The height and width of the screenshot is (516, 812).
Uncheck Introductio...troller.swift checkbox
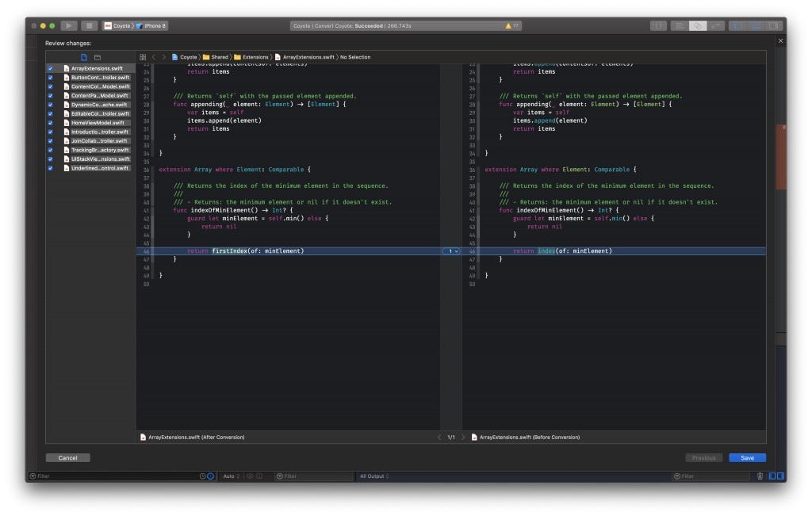(x=50, y=132)
